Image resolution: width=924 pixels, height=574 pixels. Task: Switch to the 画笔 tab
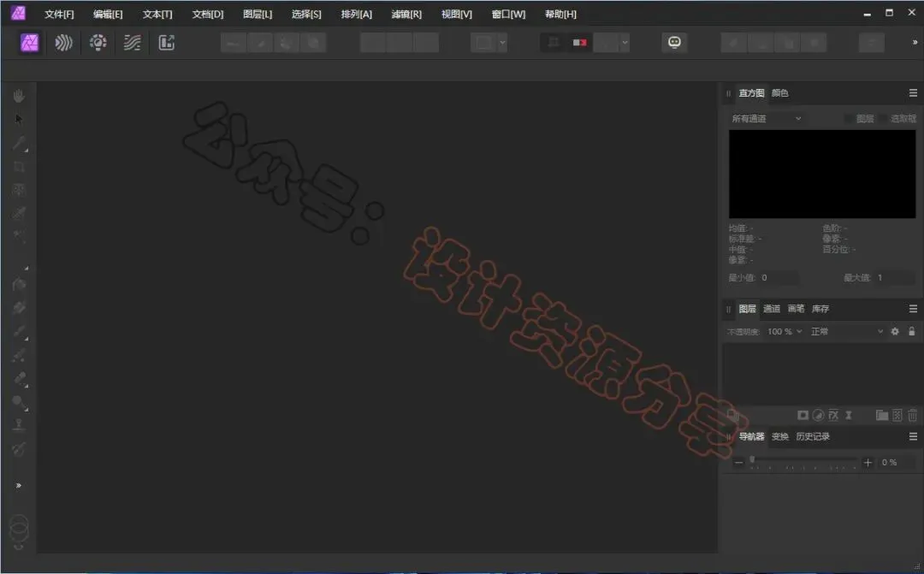(796, 309)
